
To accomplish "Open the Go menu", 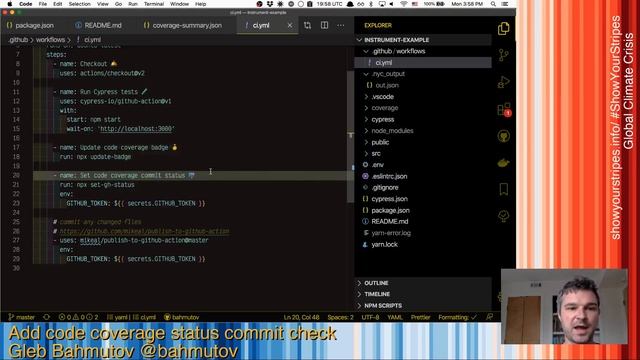I will [118, 4].
